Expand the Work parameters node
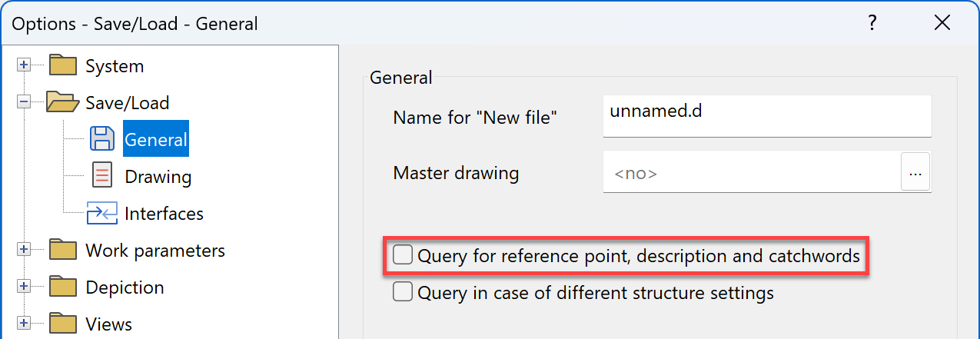Image resolution: width=980 pixels, height=339 pixels. 24,250
